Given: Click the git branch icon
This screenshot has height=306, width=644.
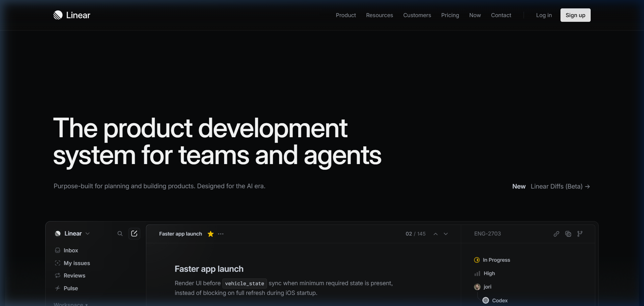Looking at the screenshot, I should (x=580, y=234).
